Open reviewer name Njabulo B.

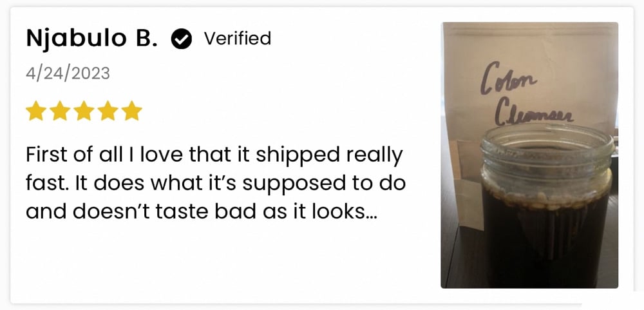[x=91, y=39]
